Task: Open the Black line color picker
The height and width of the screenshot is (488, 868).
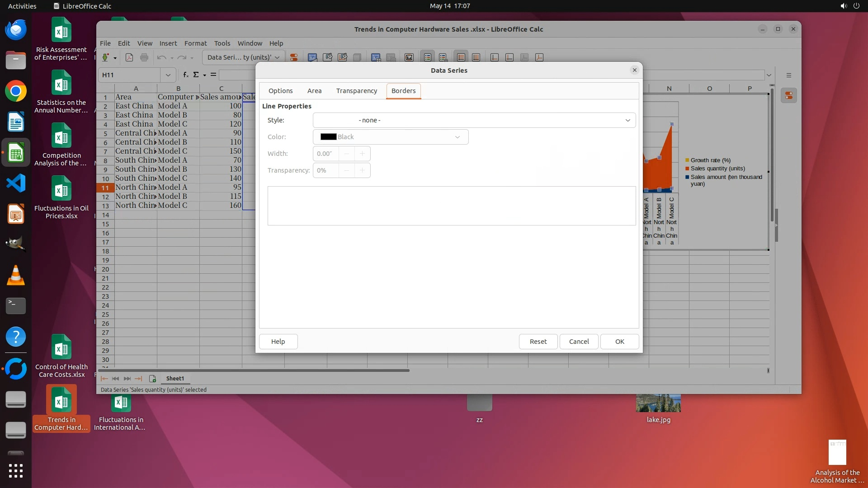Action: click(390, 137)
